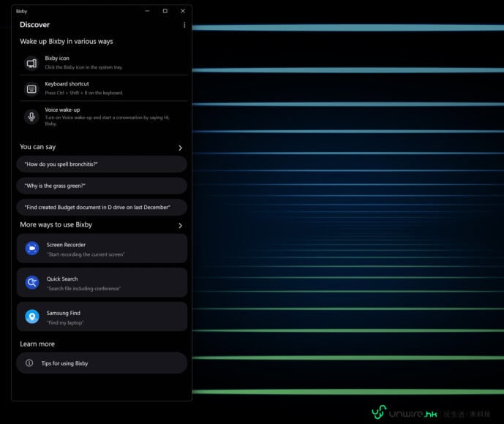
Task: Open the three-dot more options menu
Action: coord(184,25)
